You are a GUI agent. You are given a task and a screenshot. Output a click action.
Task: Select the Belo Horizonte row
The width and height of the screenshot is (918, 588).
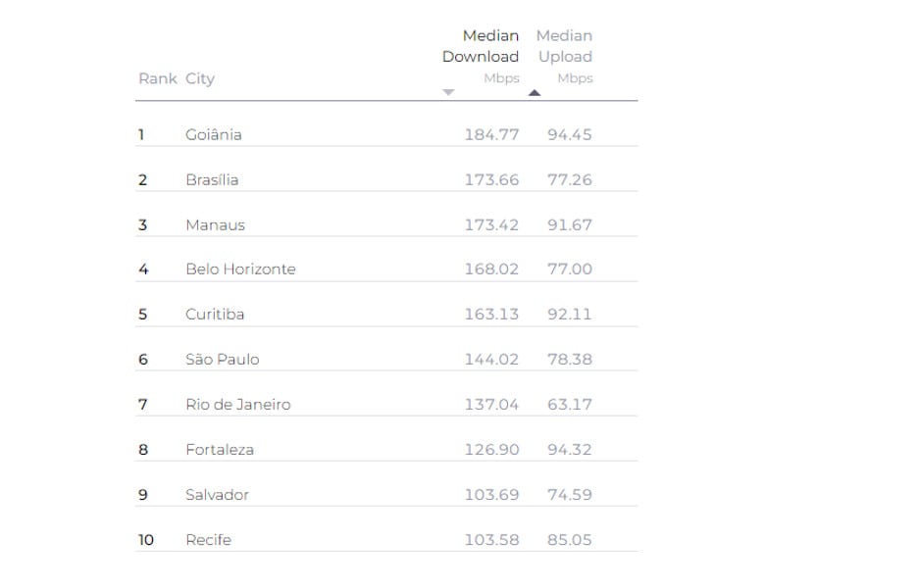click(386, 269)
